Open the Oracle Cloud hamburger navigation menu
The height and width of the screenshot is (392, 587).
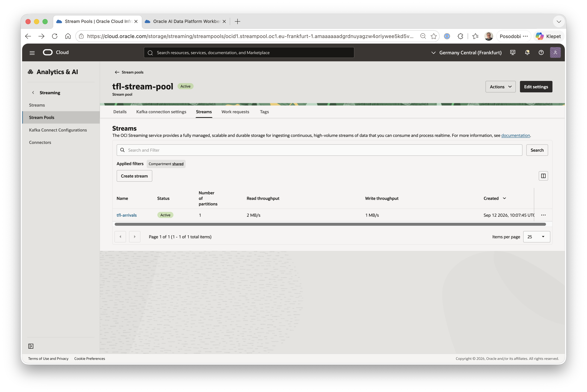click(x=32, y=53)
